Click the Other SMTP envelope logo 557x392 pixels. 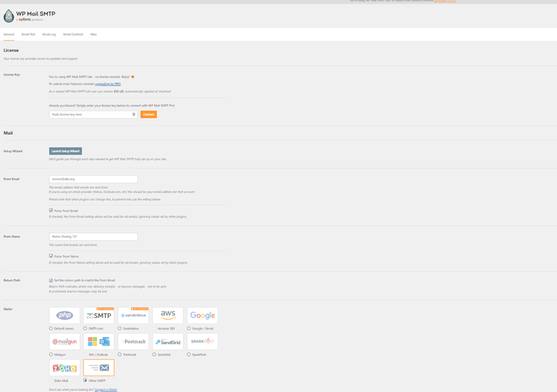(x=99, y=367)
